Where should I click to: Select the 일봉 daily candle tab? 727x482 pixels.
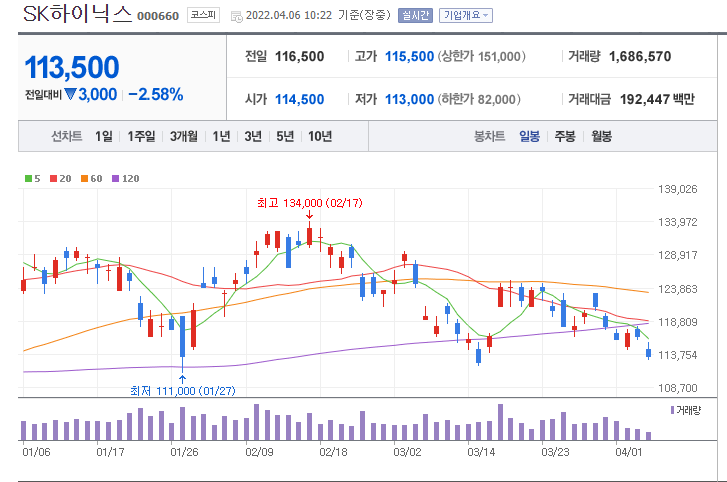click(529, 136)
